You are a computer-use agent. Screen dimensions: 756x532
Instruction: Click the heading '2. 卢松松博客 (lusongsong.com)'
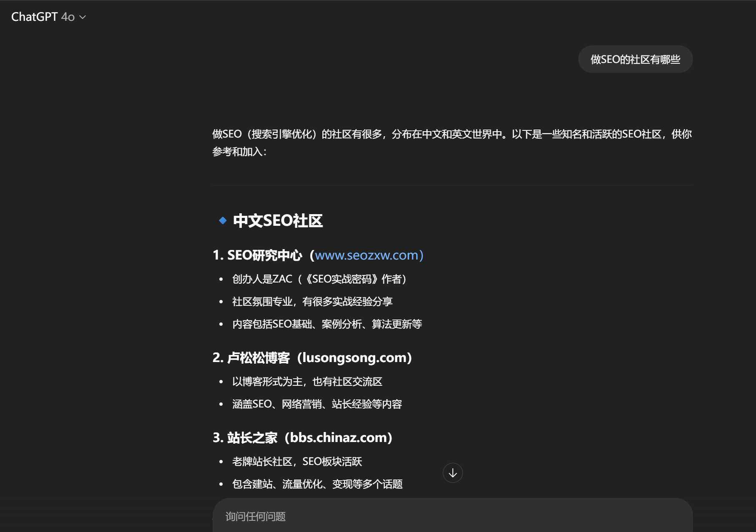click(312, 357)
